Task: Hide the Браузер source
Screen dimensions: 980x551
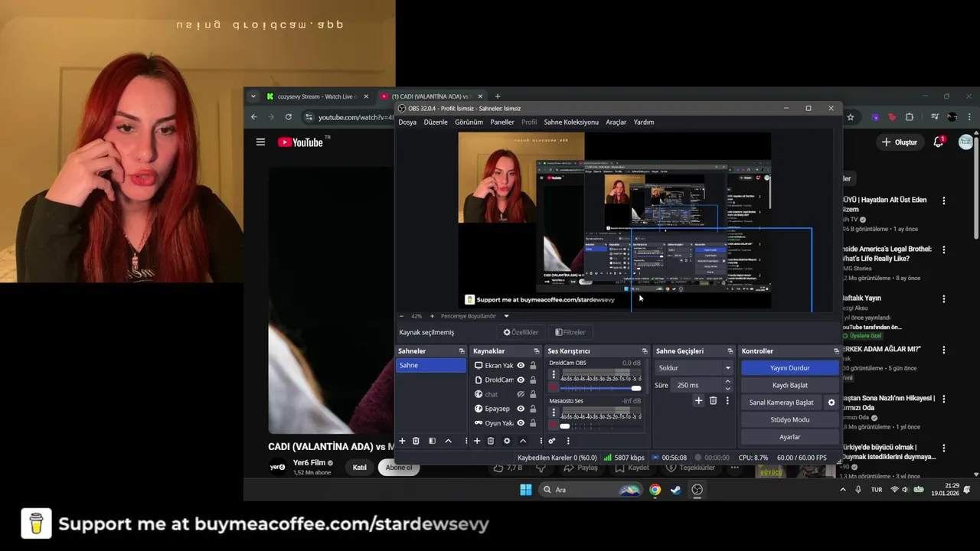Action: pos(521,409)
